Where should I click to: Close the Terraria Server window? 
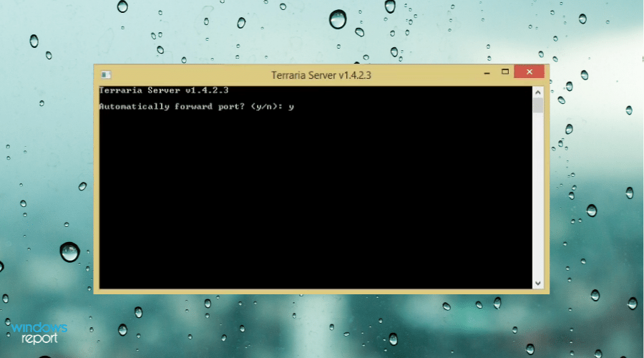(x=529, y=72)
